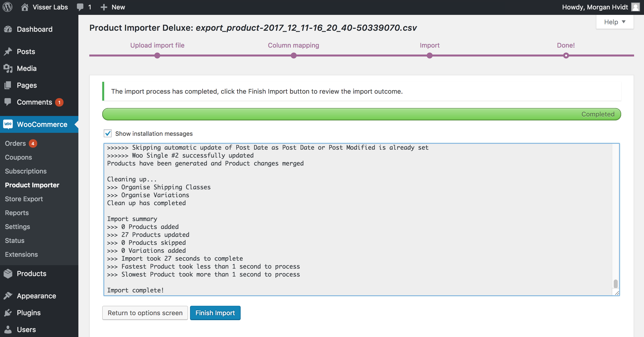This screenshot has height=337, width=644.
Task: Click the Column mapping step label
Action: tap(293, 45)
